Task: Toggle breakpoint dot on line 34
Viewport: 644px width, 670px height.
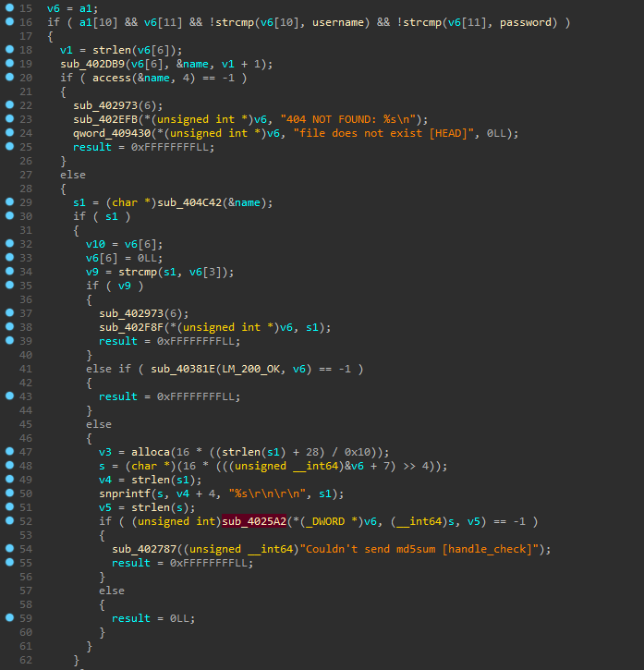Action: (x=9, y=271)
